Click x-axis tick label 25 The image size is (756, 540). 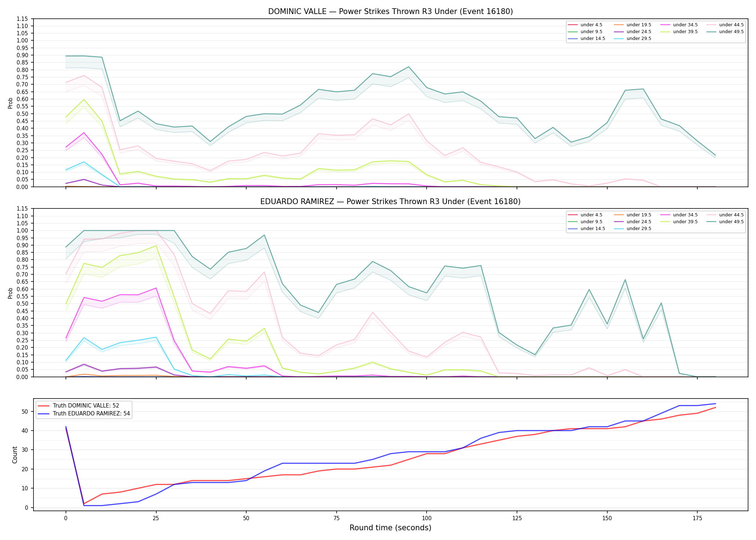click(156, 518)
